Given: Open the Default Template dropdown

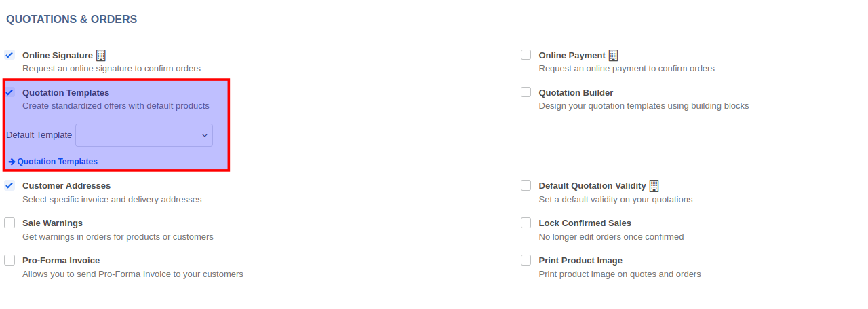Looking at the screenshot, I should click(144, 135).
